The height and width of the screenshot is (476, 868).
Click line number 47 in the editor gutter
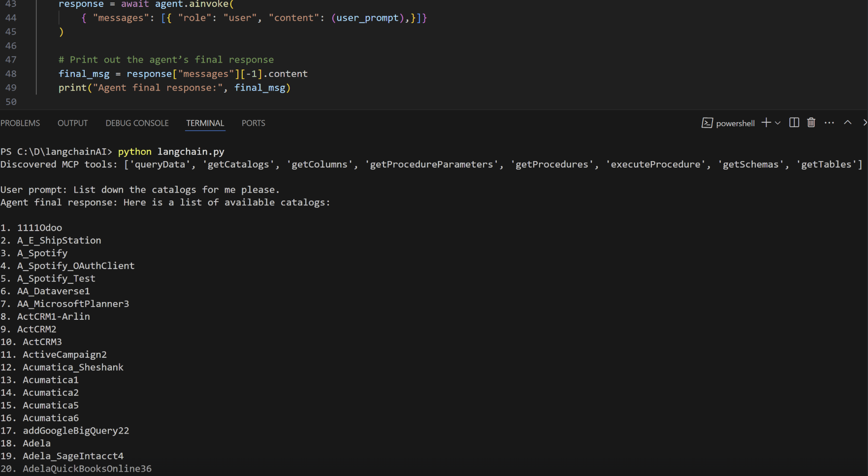(x=11, y=59)
